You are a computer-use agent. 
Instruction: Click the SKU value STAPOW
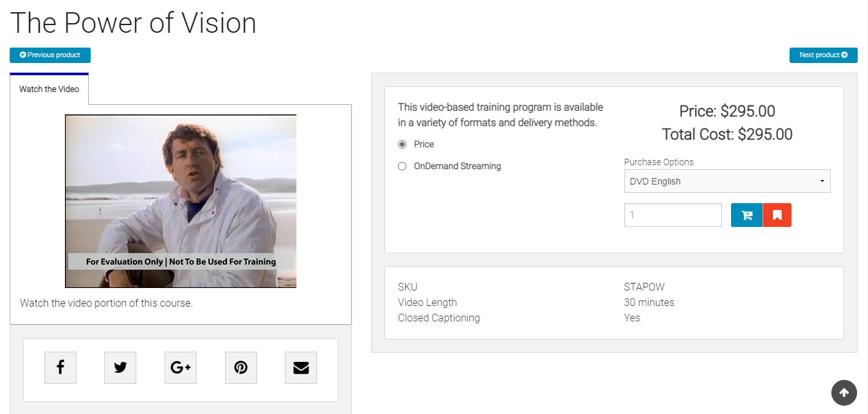point(644,287)
